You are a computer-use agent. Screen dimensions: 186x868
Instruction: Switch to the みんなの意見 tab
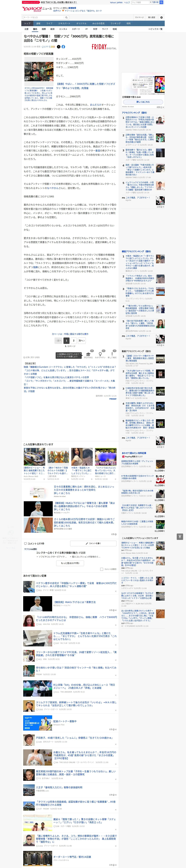(x=99, y=24)
